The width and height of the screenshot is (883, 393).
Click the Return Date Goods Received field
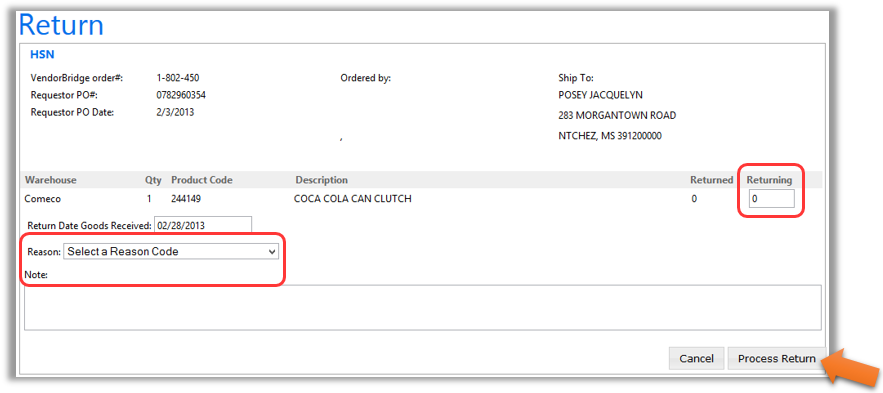pyautogui.click(x=203, y=225)
